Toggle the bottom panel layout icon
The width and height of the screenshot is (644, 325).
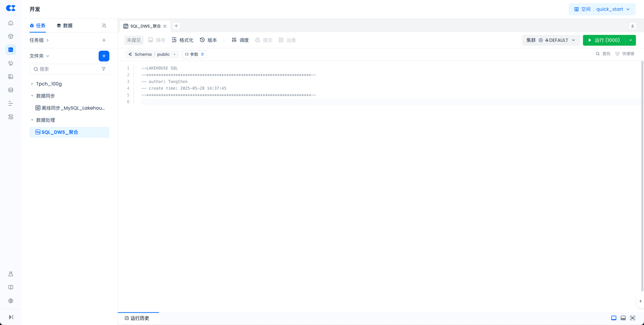click(x=623, y=318)
